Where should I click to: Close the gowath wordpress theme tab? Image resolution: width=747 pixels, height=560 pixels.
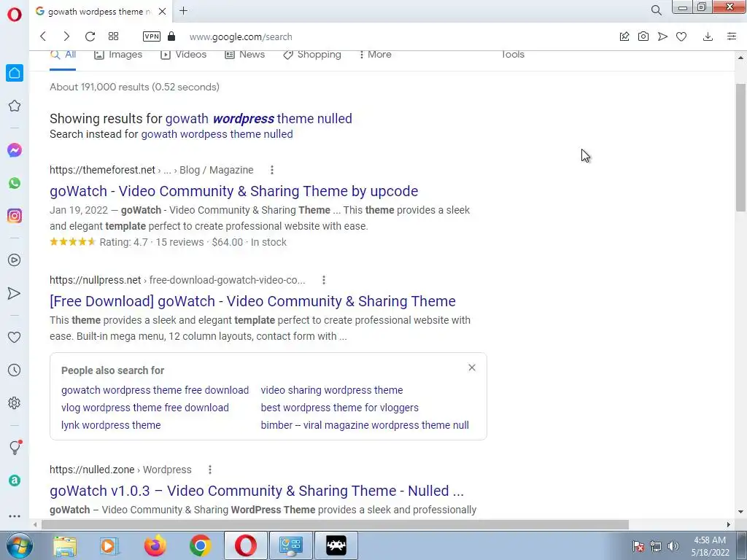(x=162, y=11)
